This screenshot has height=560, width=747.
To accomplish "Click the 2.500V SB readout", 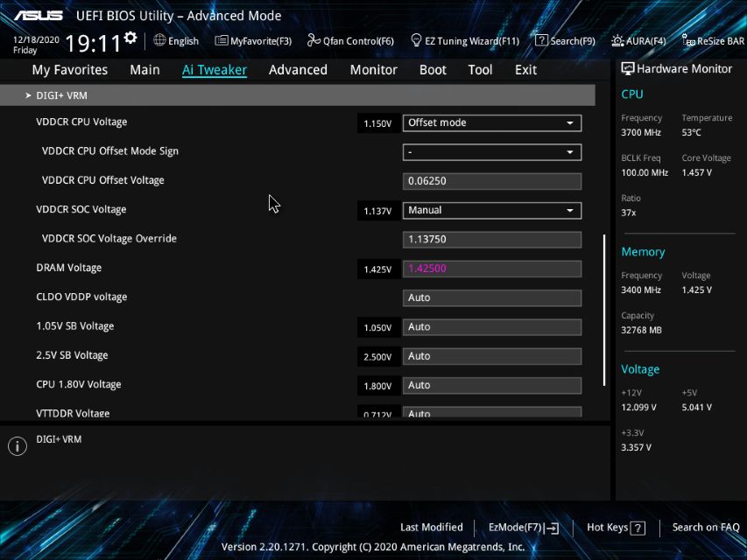I will click(x=377, y=357).
